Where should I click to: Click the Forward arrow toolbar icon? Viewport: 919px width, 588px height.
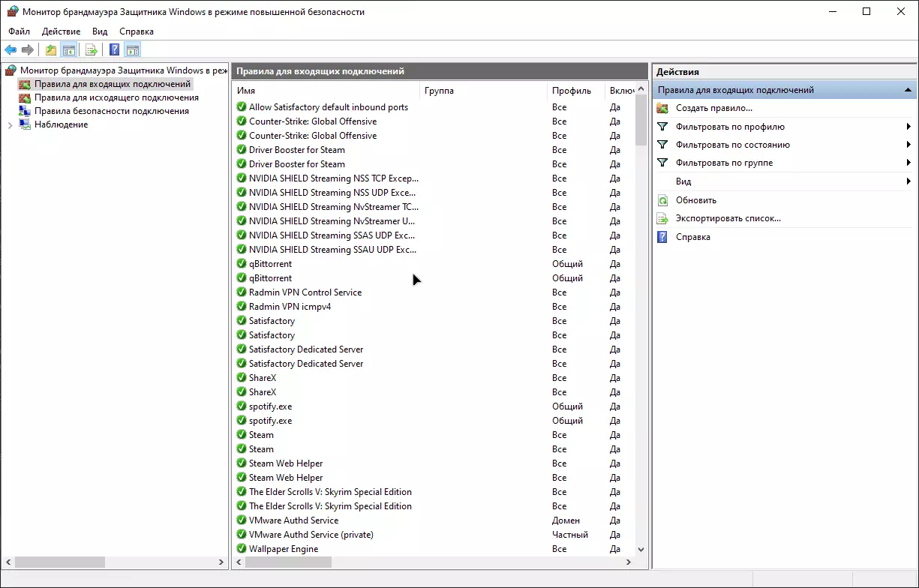(x=28, y=50)
